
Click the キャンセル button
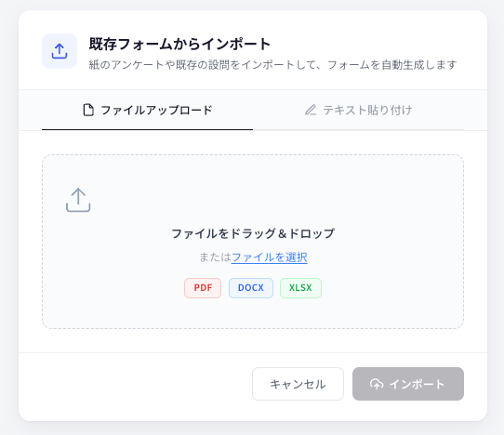coord(298,384)
